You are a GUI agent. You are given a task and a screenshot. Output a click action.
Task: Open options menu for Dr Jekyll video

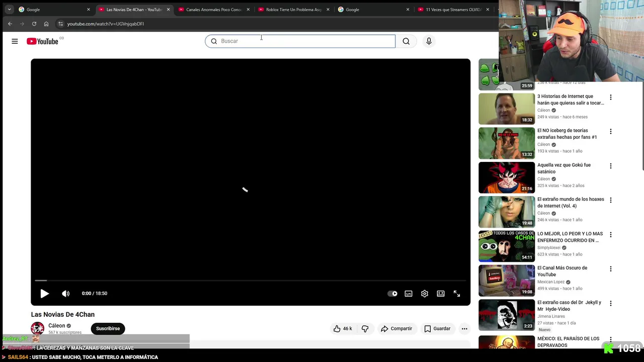(611, 303)
